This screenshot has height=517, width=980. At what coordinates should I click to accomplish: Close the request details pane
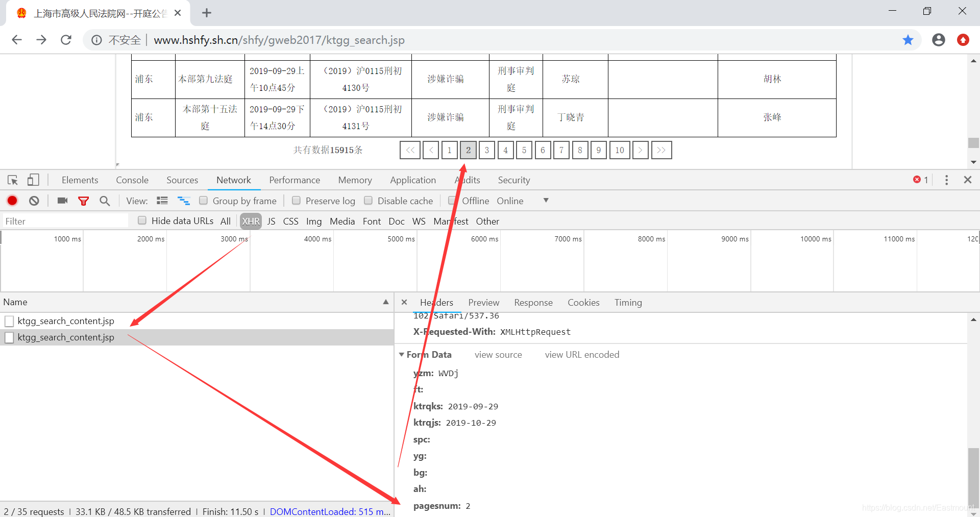click(x=404, y=302)
